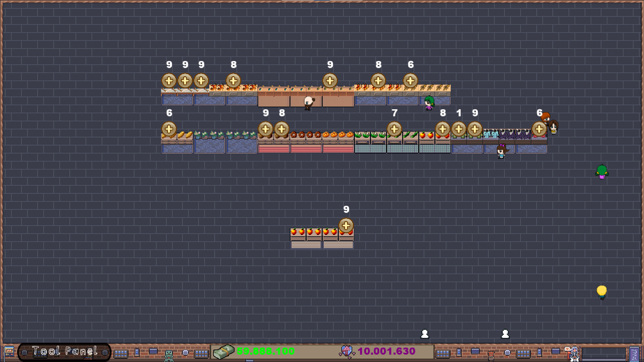Open the battery-shaped selector in the toolbar
The image size is (644, 362).
coord(137,352)
